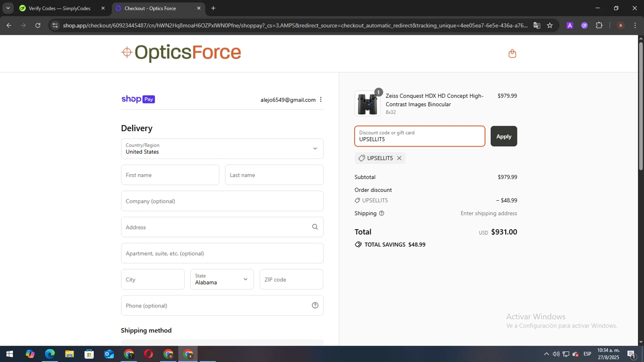The image size is (644, 362).
Task: Show hidden system tray icons
Action: 546,354
